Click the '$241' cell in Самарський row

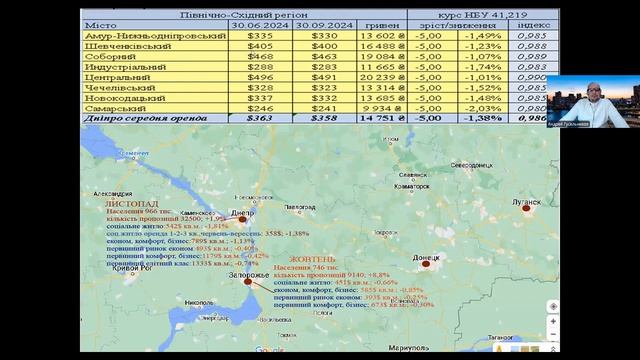pos(324,109)
